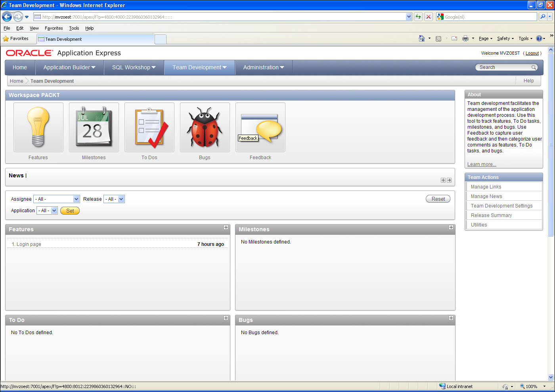Viewport: 555px width, 392px height.
Task: Open the Milestones calendar icon
Action: 94,127
